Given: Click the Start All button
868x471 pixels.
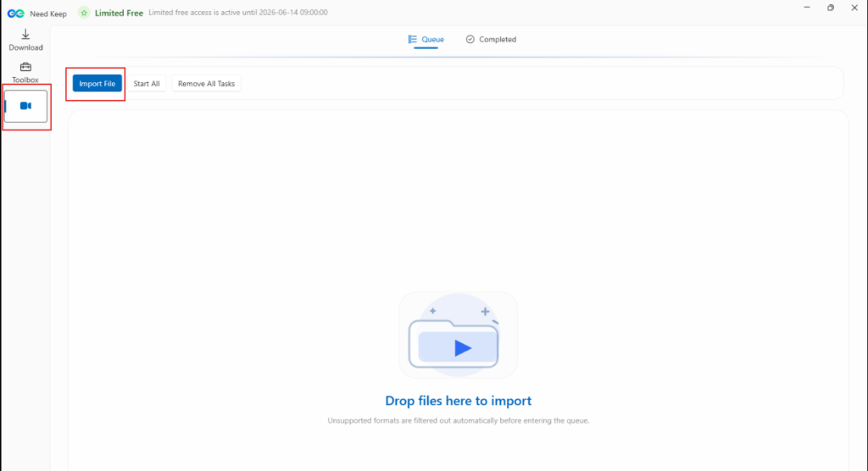Looking at the screenshot, I should [x=147, y=84].
